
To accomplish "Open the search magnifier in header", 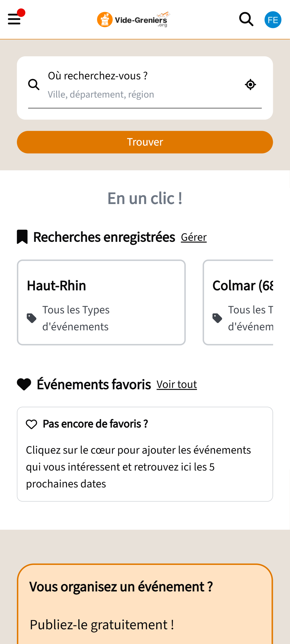I will (x=246, y=19).
